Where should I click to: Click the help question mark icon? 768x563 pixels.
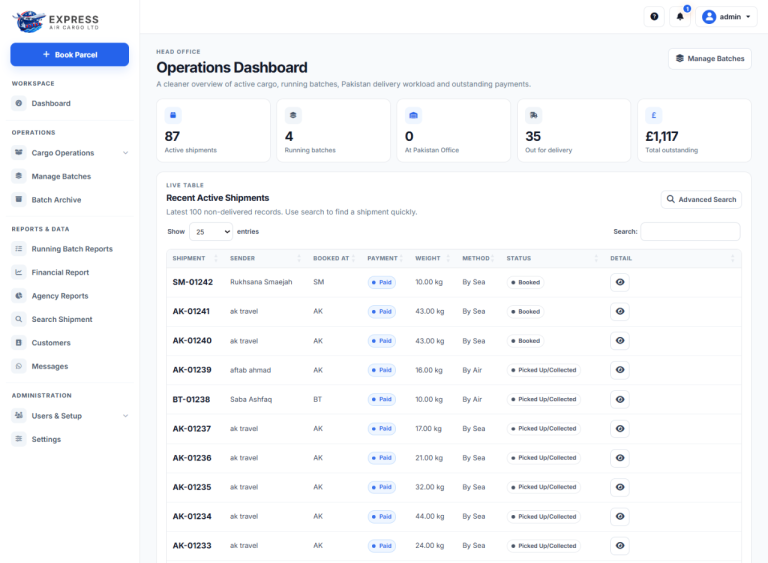[654, 17]
